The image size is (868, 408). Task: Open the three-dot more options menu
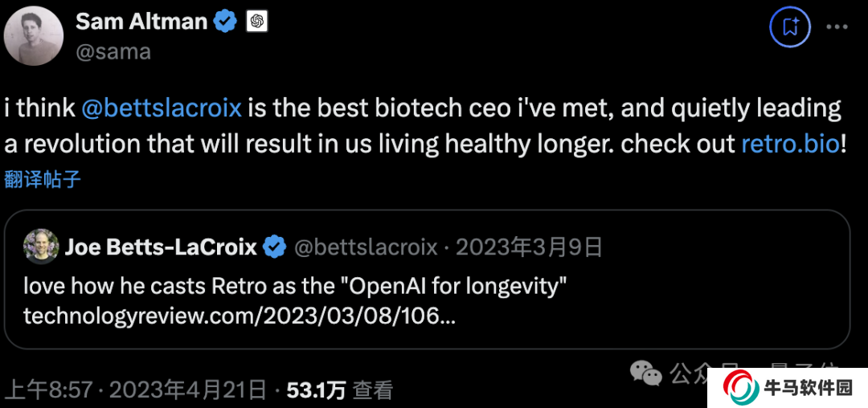coord(837,27)
